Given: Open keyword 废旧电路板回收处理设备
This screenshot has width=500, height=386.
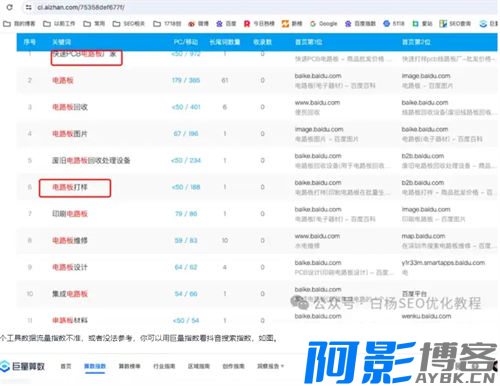Looking at the screenshot, I should point(91,160).
